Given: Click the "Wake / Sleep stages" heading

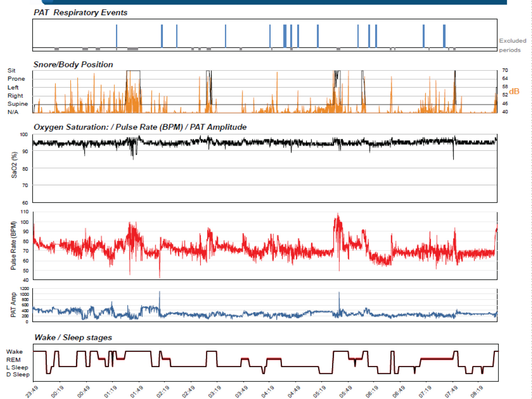Looking at the screenshot, I should 73,337.
